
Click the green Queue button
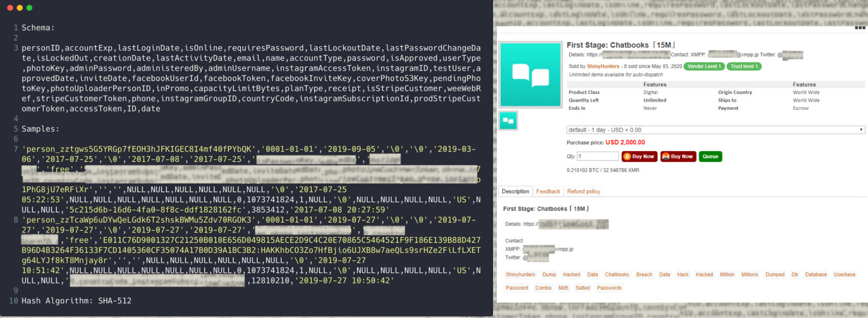[710, 156]
